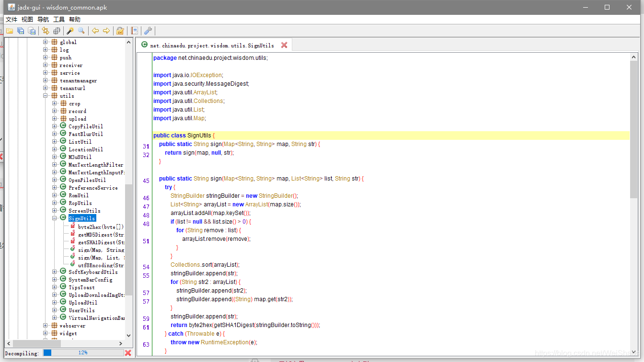This screenshot has width=644, height=362.
Task: Select RomUtil in the tree
Action: 79,195
